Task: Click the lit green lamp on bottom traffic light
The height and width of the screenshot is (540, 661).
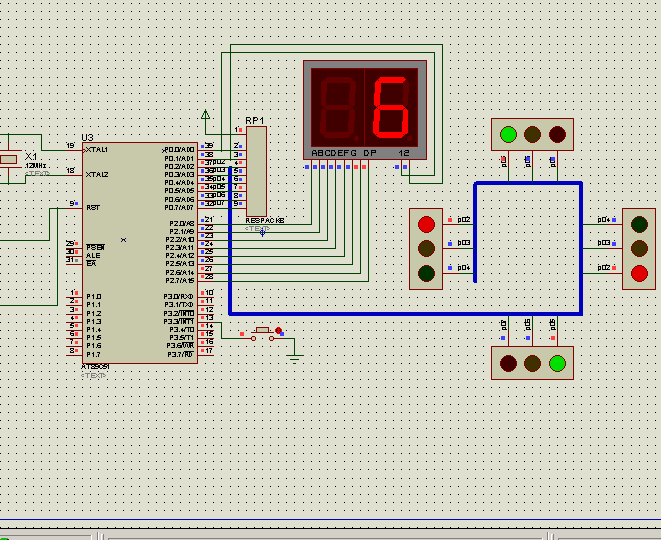Action: 557,363
